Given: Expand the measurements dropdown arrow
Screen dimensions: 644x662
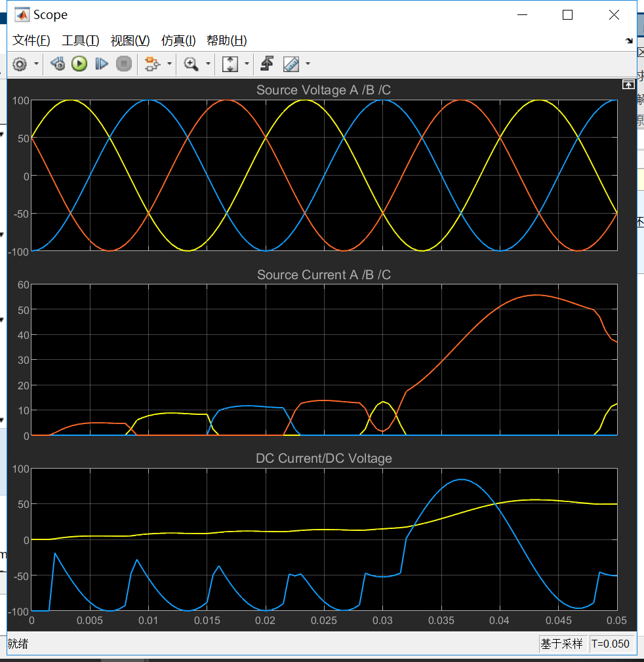Looking at the screenshot, I should (x=308, y=64).
